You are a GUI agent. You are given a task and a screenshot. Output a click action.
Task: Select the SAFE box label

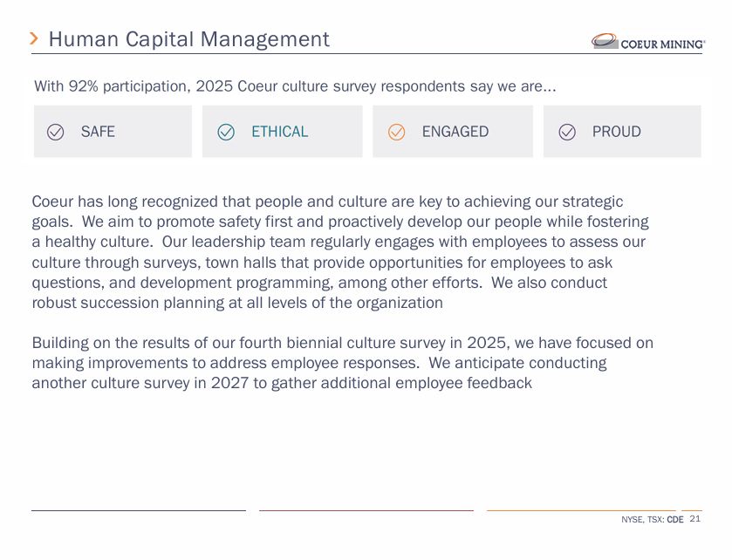[x=98, y=132]
